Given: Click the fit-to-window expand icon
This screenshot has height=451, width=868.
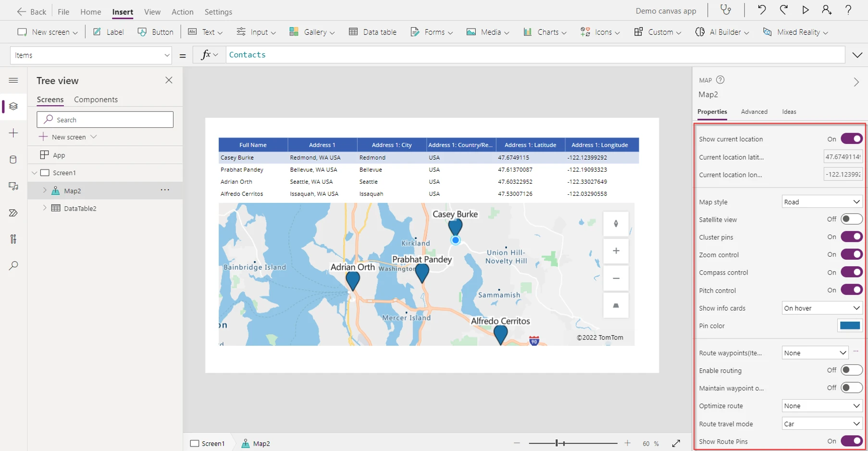Looking at the screenshot, I should (x=676, y=443).
